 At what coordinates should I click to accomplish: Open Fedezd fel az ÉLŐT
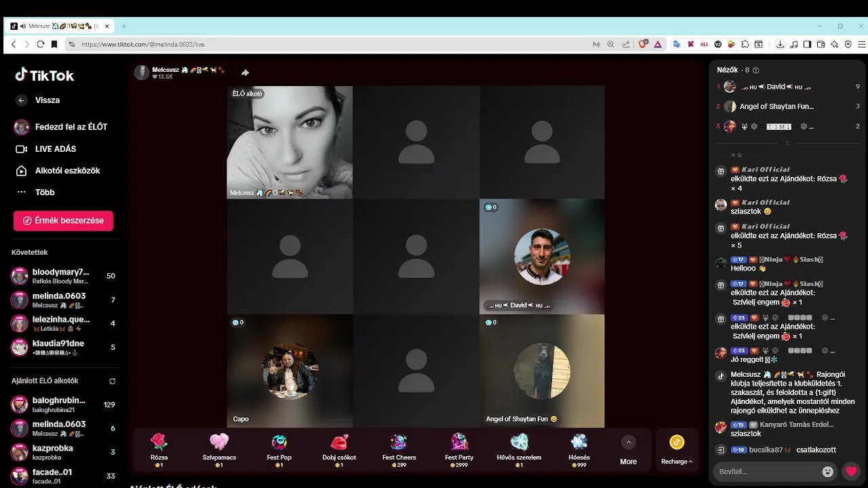(x=61, y=127)
